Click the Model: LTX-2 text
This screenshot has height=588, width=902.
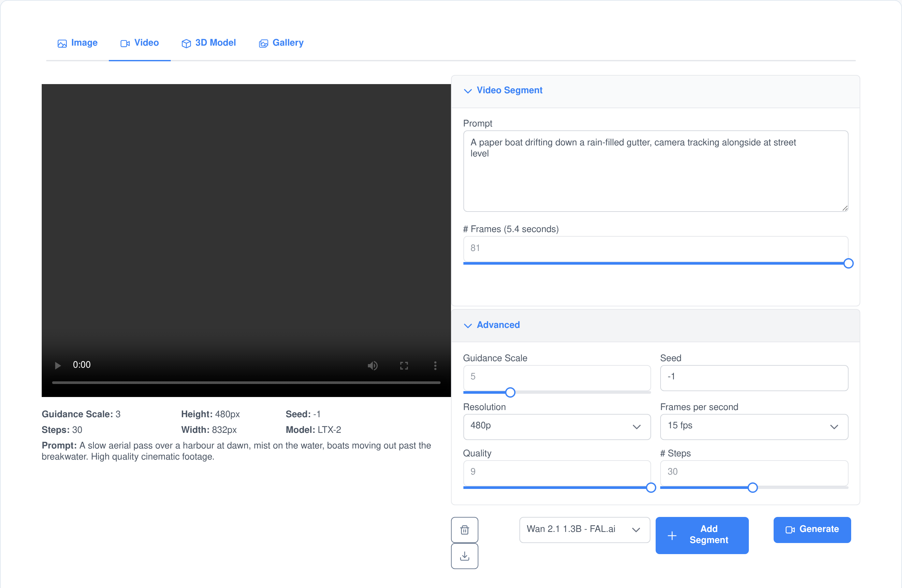pos(313,430)
